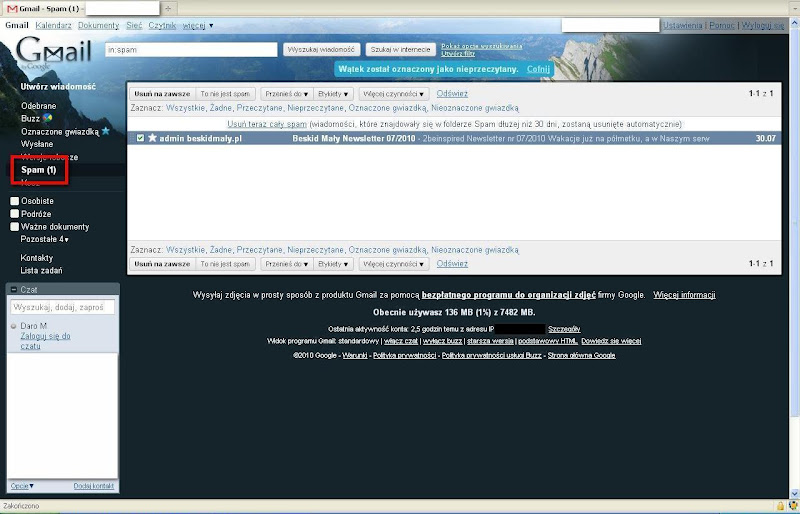
Task: Click Ustawienia link
Action: pyautogui.click(x=683, y=25)
